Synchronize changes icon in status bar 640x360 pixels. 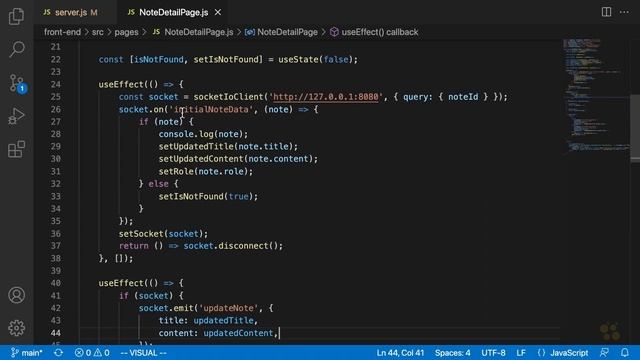pos(58,353)
